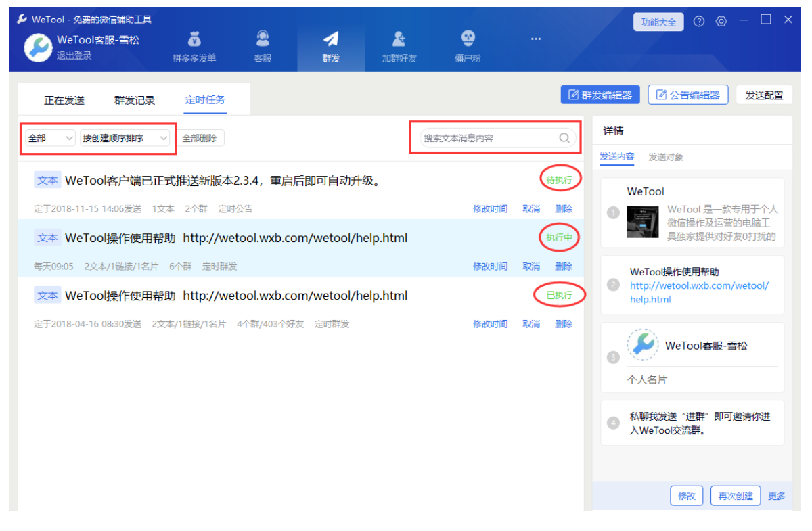Click 删除 for the 每天09:05 task

(x=564, y=267)
